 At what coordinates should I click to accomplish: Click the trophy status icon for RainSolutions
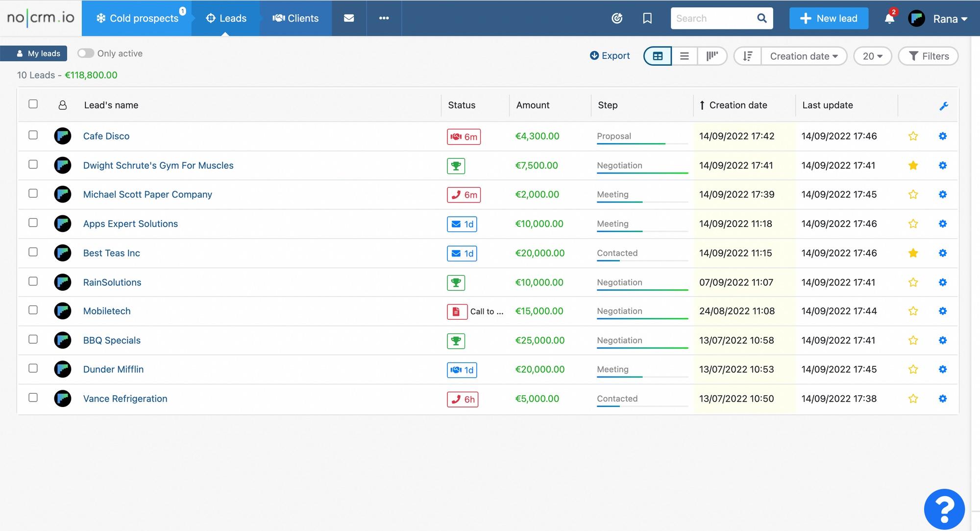pos(456,282)
